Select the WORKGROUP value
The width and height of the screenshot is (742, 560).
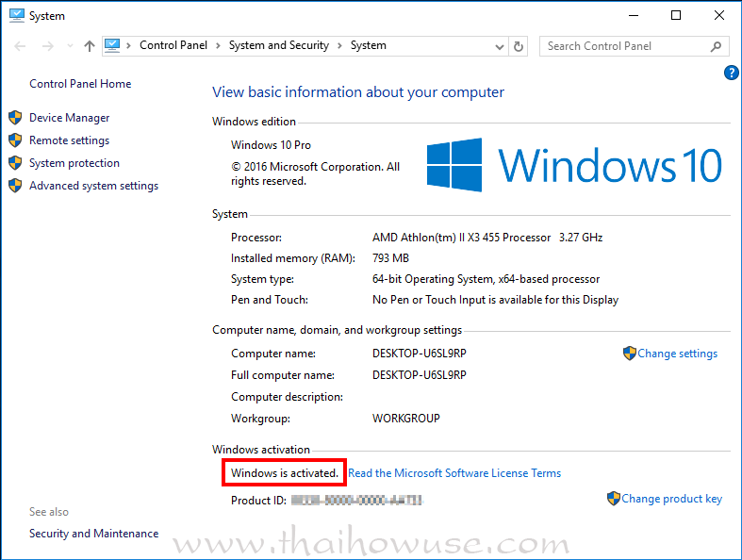pyautogui.click(x=406, y=419)
